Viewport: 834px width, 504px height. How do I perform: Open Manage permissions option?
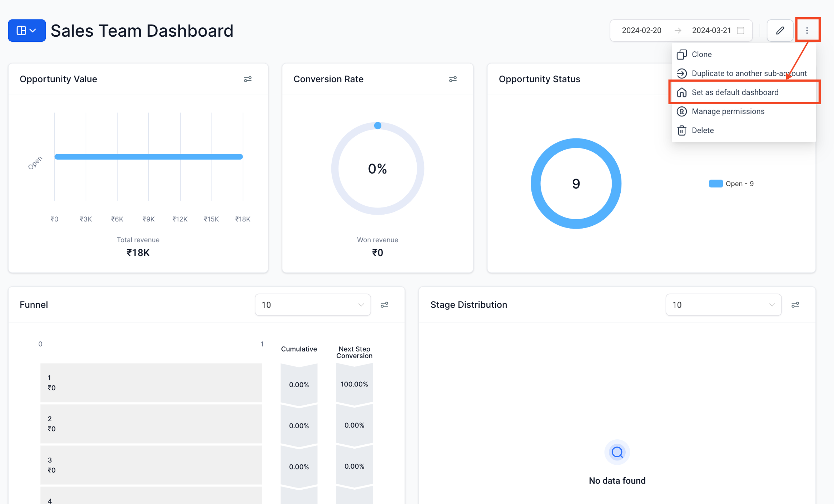coord(743,111)
